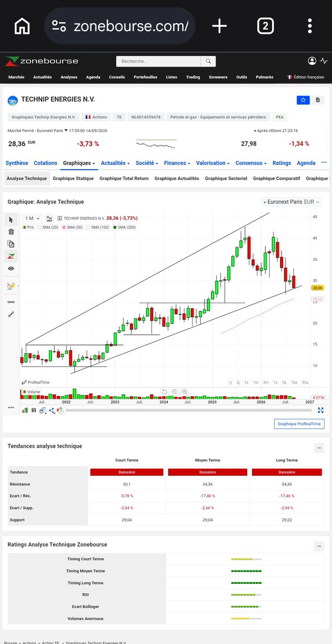Screen dimensions: 332x644
Task: Click the PDF document icon next to the star
Action: [x=318, y=100]
